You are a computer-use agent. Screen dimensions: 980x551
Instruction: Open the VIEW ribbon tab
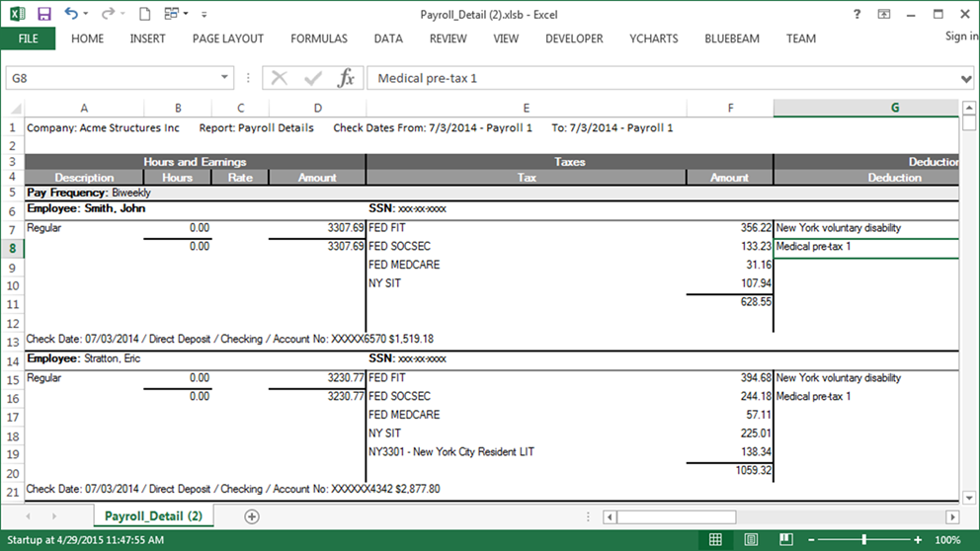506,39
